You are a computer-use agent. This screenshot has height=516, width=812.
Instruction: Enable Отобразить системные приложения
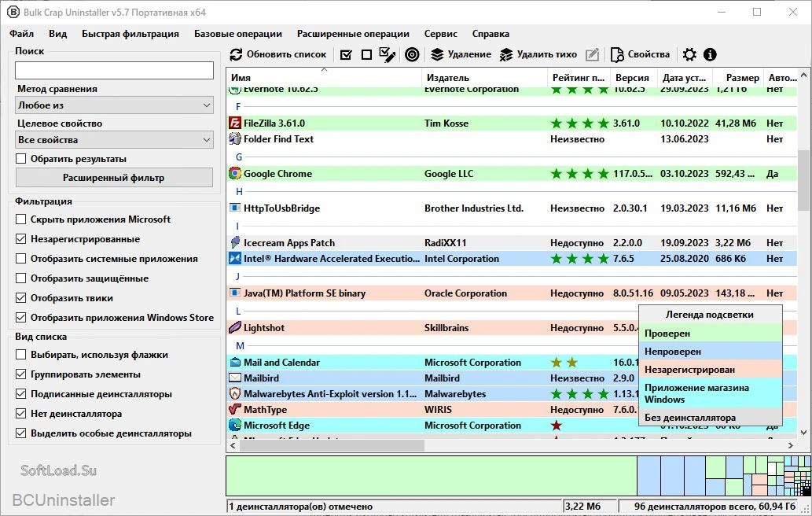[x=20, y=259]
